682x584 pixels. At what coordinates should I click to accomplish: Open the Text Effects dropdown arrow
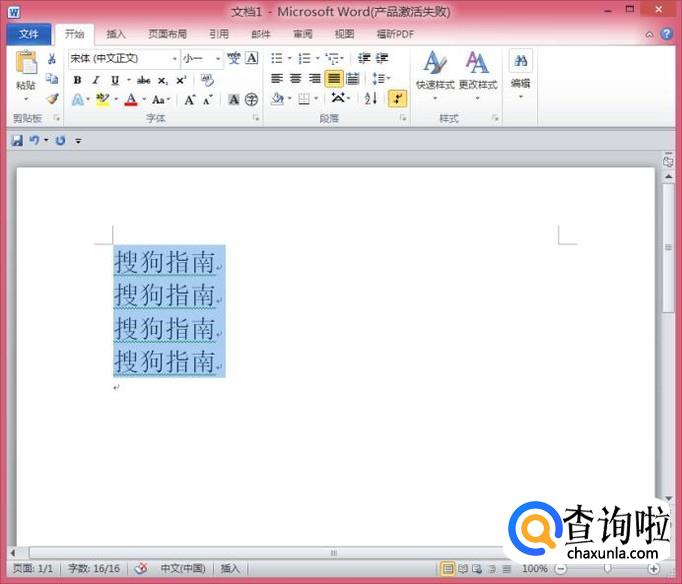point(88,100)
